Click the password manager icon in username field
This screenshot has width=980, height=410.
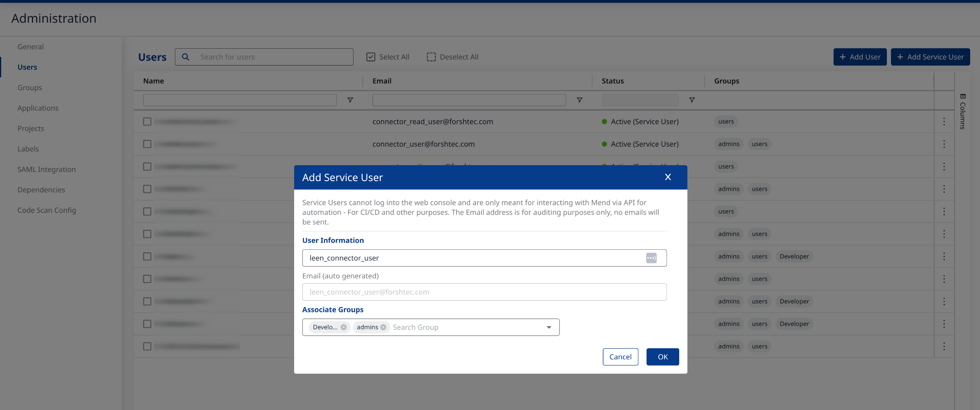651,258
